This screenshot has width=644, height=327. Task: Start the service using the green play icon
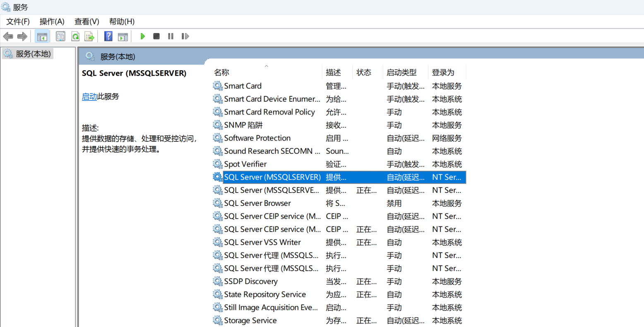click(142, 36)
